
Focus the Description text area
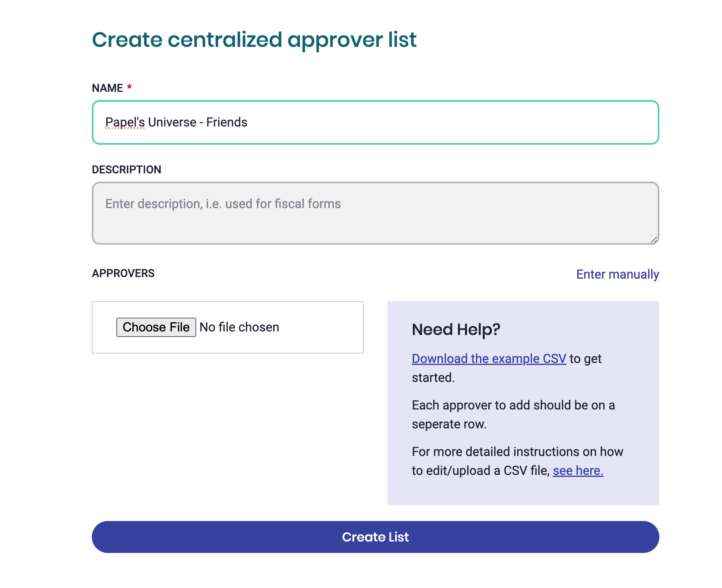[x=375, y=213]
